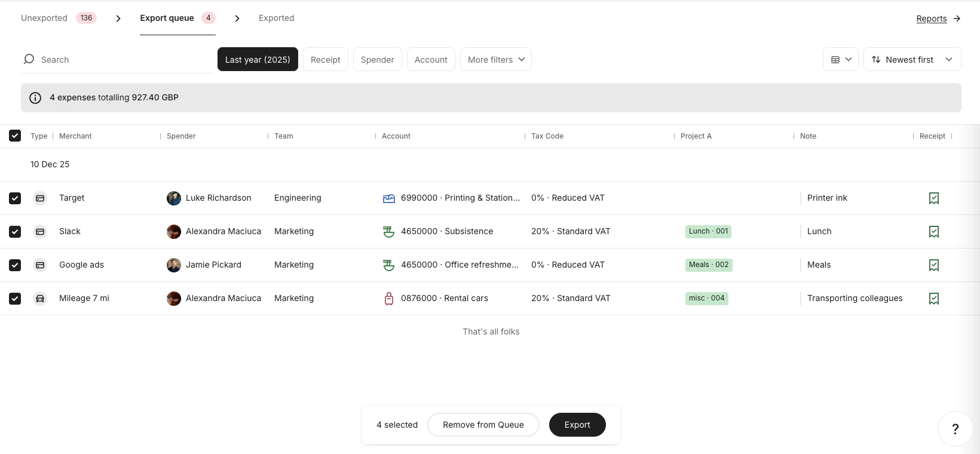Click the 0876000 · Rental cars cell
Image resolution: width=980 pixels, height=454 pixels.
445,298
